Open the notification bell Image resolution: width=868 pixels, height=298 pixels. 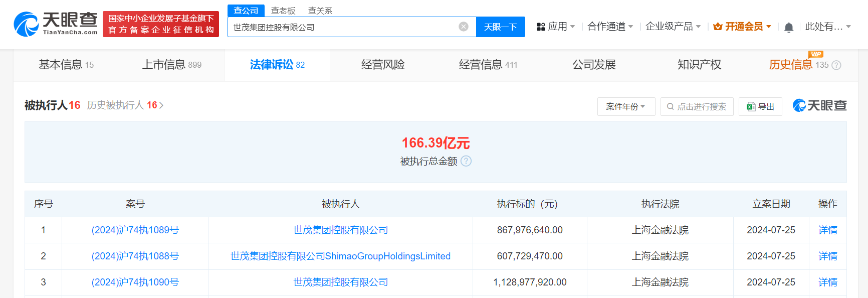tap(789, 27)
